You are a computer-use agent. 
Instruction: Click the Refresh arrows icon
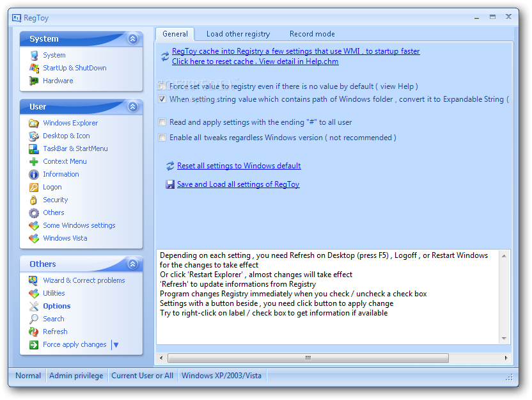pyautogui.click(x=34, y=332)
